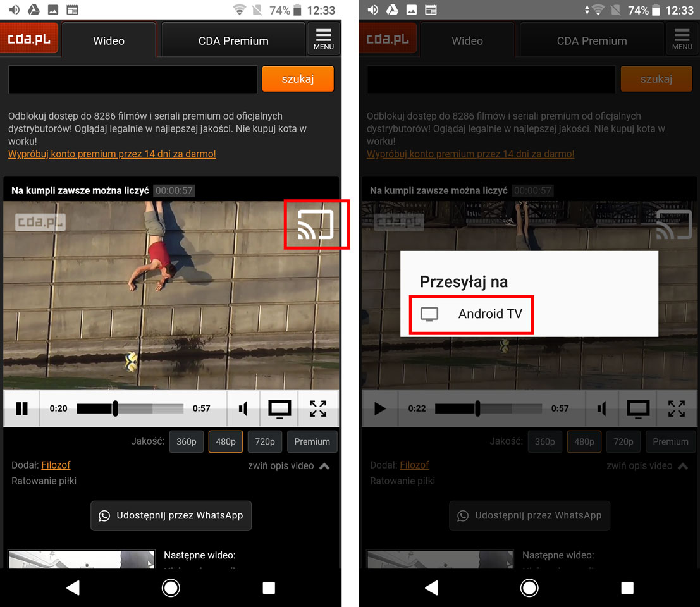Screen dimensions: 700x607
Task: Select 360p quality on right phone
Action: coord(544,441)
